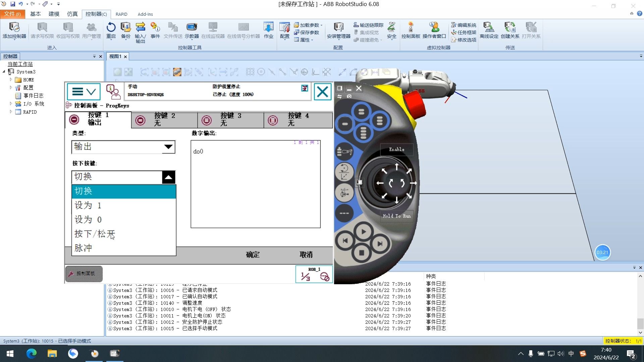The width and height of the screenshot is (644, 362).
Task: Open Microsoft Edge from the taskbar
Action: [32, 353]
